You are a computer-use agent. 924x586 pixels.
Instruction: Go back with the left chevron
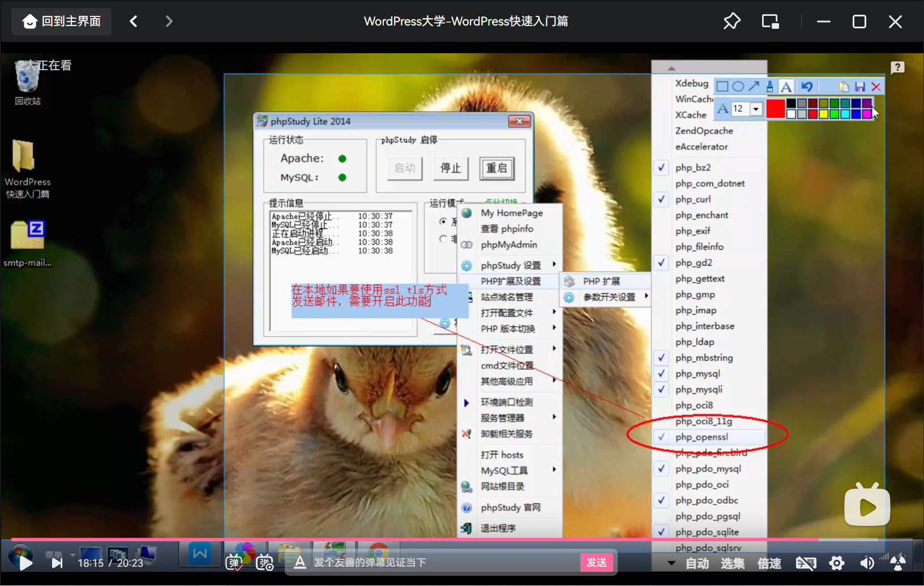tap(134, 22)
